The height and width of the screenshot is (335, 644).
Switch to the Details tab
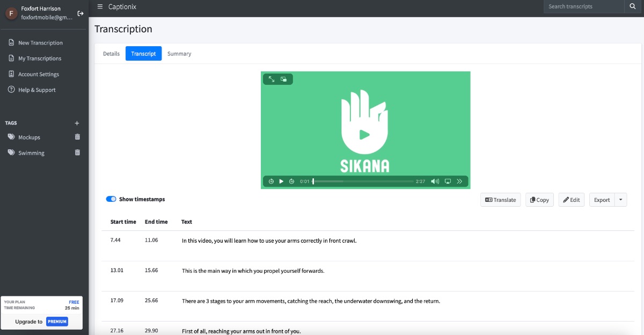[111, 54]
